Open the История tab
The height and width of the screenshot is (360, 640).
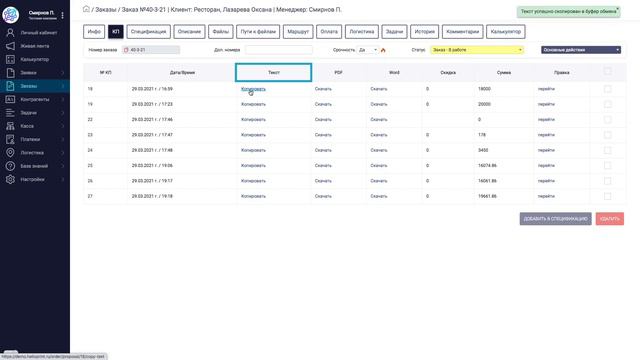coord(424,31)
